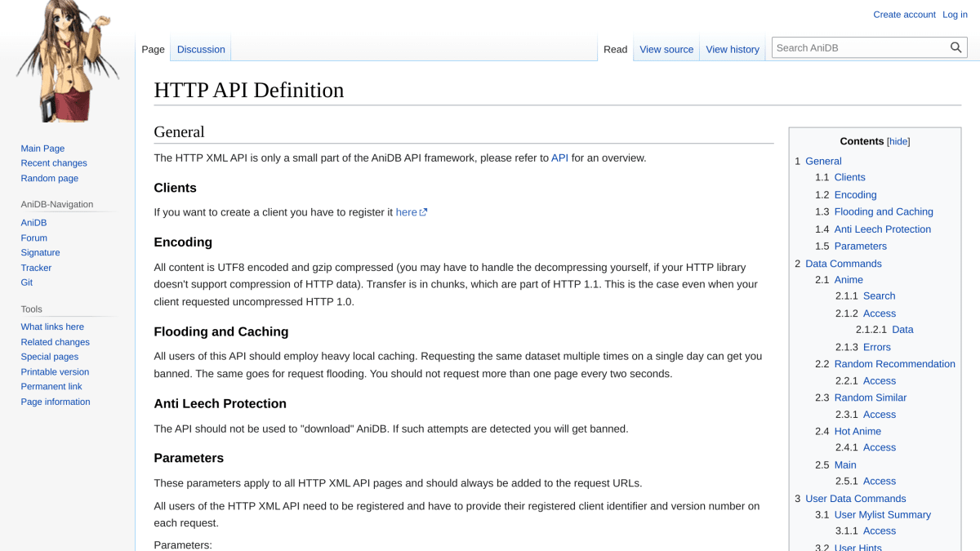The height and width of the screenshot is (551, 980).
Task: Click the 'HTTP API Definition' page title
Action: pyautogui.click(x=249, y=90)
